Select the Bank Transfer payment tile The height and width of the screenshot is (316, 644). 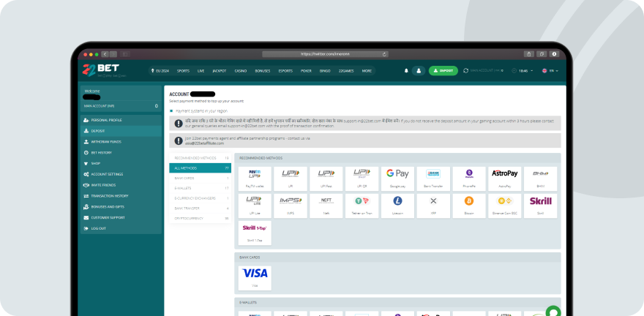point(433,178)
